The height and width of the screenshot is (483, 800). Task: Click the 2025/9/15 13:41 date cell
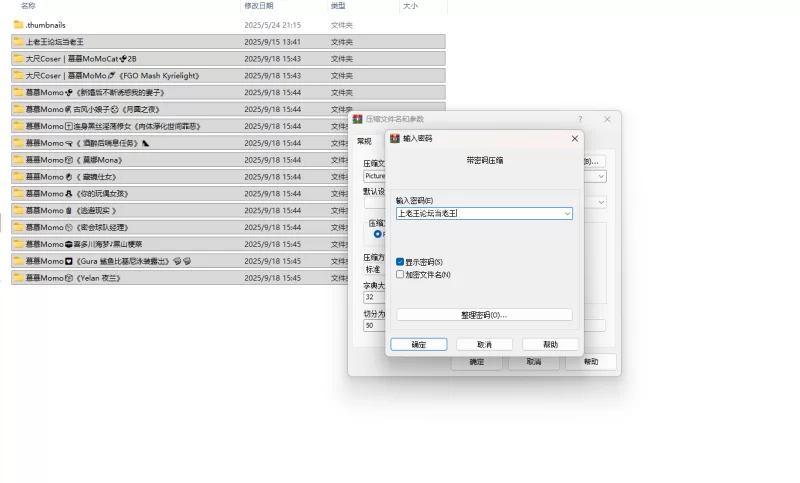click(272, 41)
